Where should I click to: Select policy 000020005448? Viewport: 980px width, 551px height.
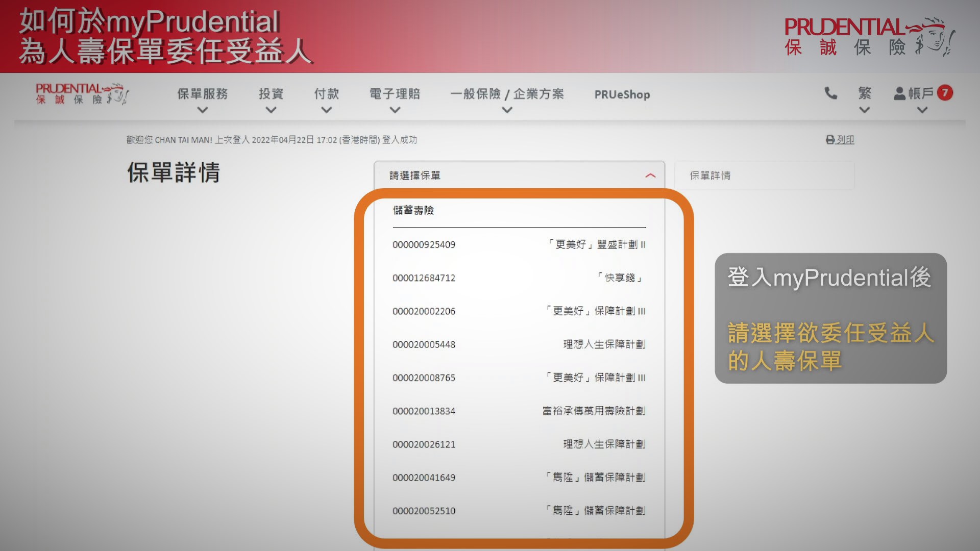point(519,344)
